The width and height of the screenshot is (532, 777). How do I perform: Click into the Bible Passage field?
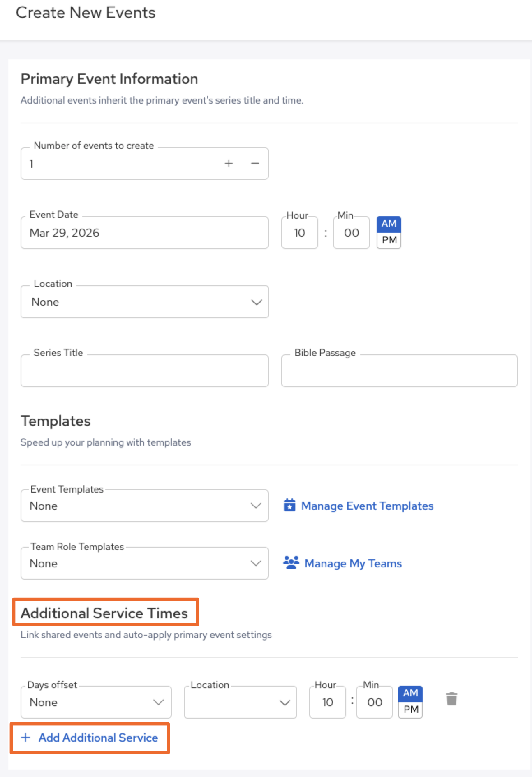pyautogui.click(x=399, y=371)
